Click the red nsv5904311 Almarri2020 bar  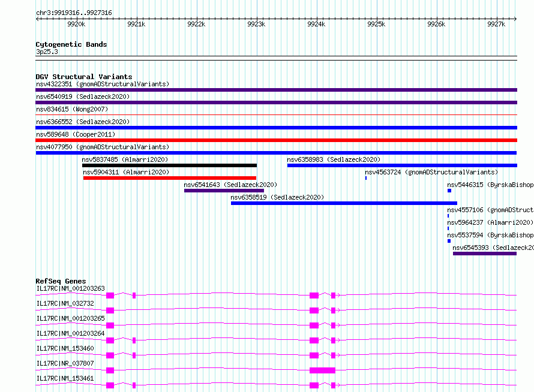(x=170, y=178)
